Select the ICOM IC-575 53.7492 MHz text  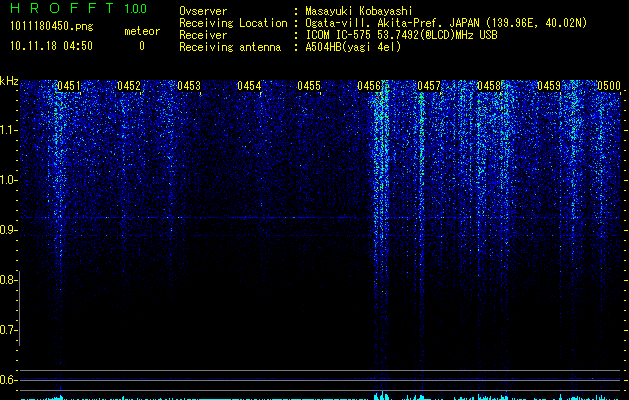point(401,35)
